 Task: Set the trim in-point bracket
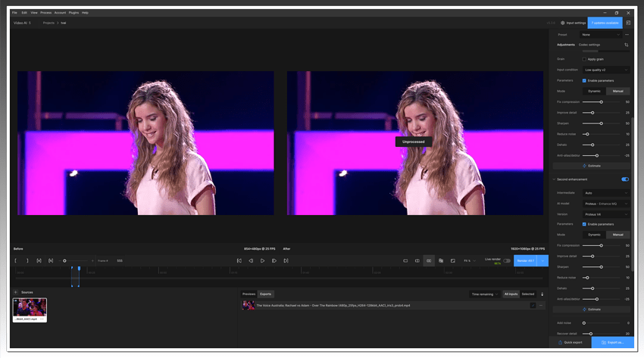click(x=16, y=261)
